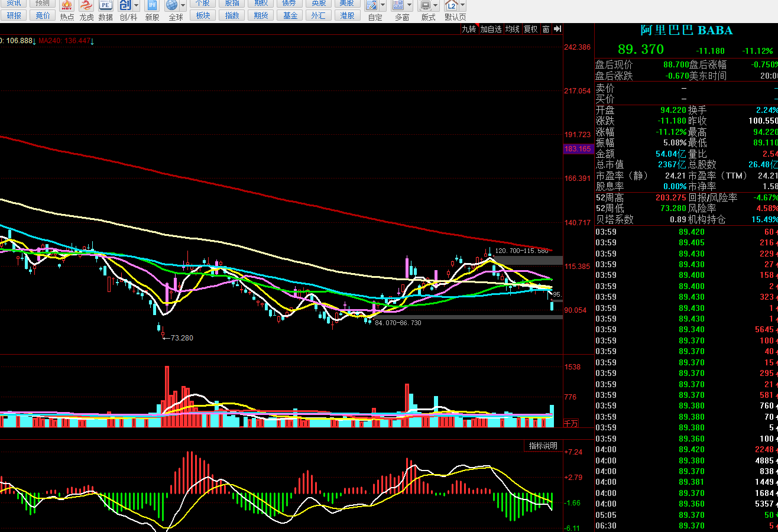This screenshot has width=778, height=532.
Task: Click the 总市值 2367亿 value
Action: tap(672, 164)
